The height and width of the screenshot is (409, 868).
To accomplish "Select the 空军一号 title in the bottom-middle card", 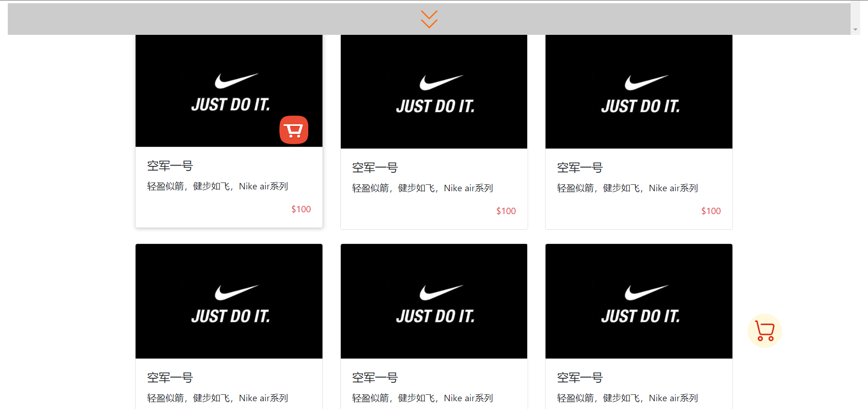I will (375, 378).
